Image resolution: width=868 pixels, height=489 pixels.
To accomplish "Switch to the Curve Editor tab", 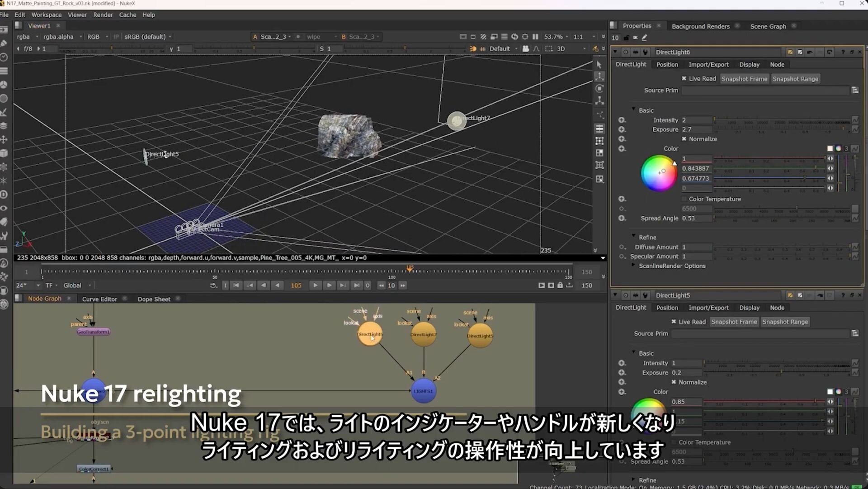I will pos(99,299).
